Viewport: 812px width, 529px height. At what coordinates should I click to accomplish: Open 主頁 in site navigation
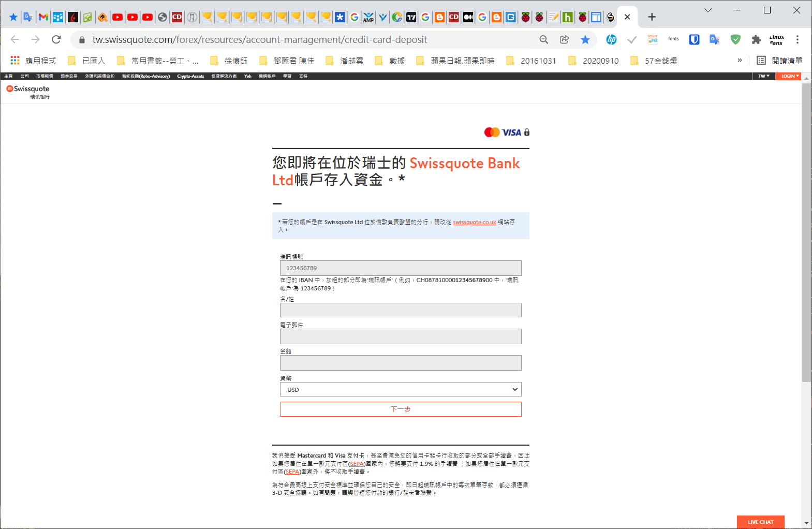(x=8, y=76)
